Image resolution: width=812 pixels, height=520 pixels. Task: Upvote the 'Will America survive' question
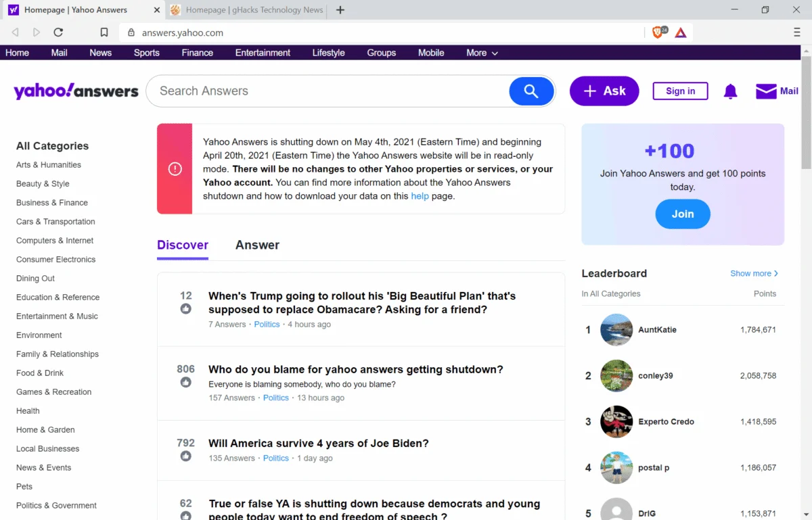click(186, 456)
